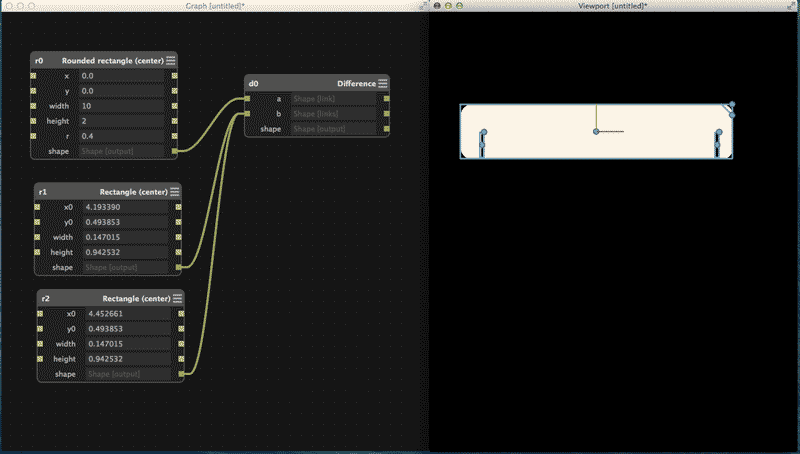Click the input port of d0's b row

point(247,114)
